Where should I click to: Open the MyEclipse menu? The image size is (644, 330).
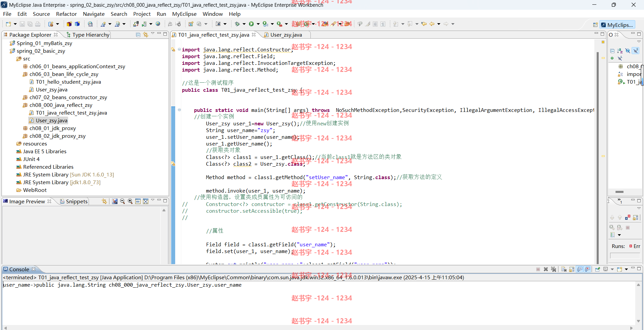tap(184, 14)
